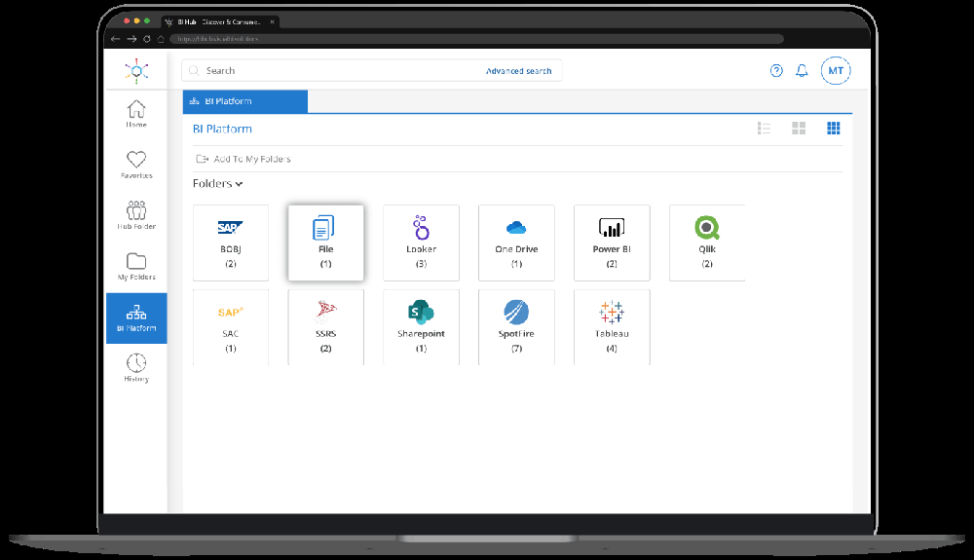Open the Qlik folder tile
The width and height of the screenshot is (974, 560).
pyautogui.click(x=707, y=243)
